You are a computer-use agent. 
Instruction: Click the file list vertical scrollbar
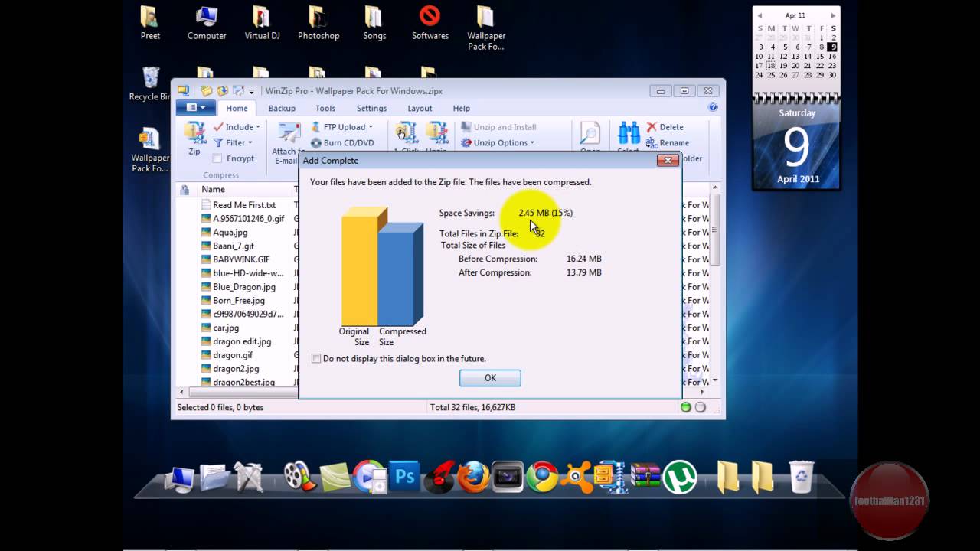pos(715,230)
